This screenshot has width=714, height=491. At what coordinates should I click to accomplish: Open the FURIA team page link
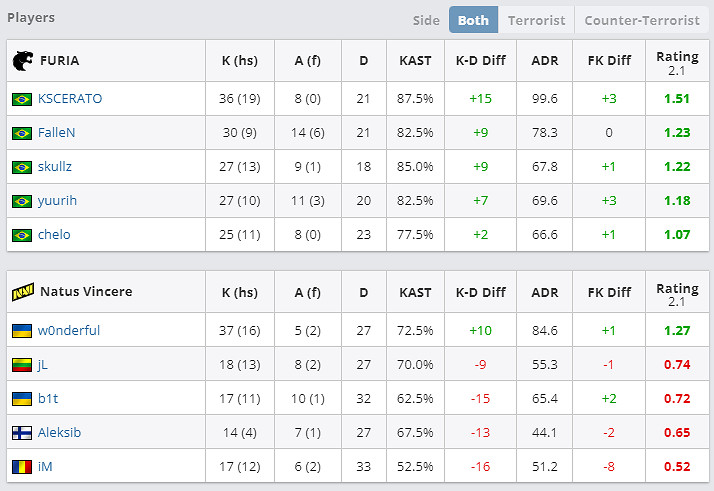(59, 61)
